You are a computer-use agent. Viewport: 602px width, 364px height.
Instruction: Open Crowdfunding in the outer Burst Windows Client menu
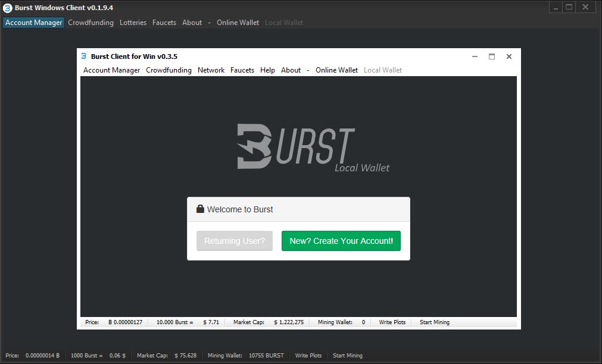[x=91, y=23]
